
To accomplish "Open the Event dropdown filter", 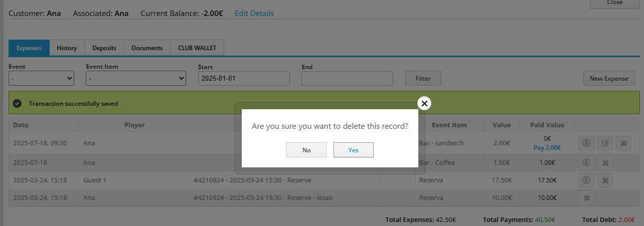I will point(41,78).
